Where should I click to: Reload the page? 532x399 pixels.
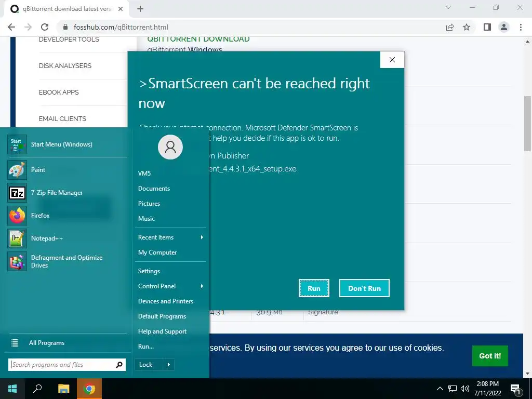coord(45,27)
